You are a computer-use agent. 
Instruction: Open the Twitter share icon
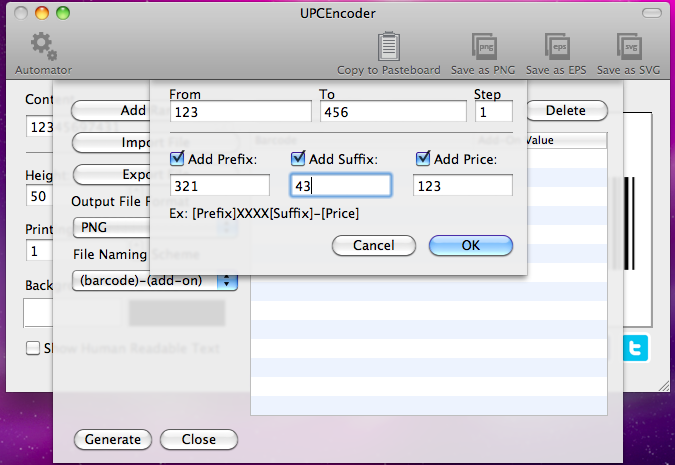point(635,348)
